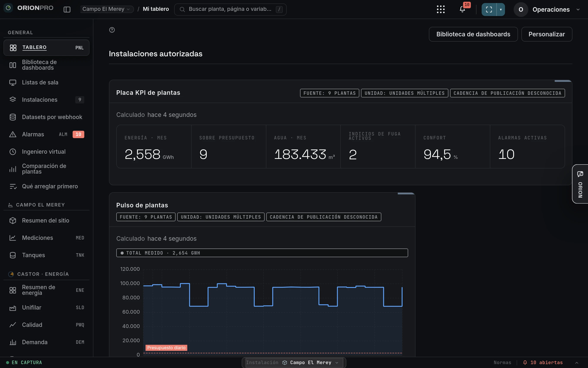Image resolution: width=588 pixels, height=368 pixels.
Task: Click the plant search field
Action: tap(230, 9)
